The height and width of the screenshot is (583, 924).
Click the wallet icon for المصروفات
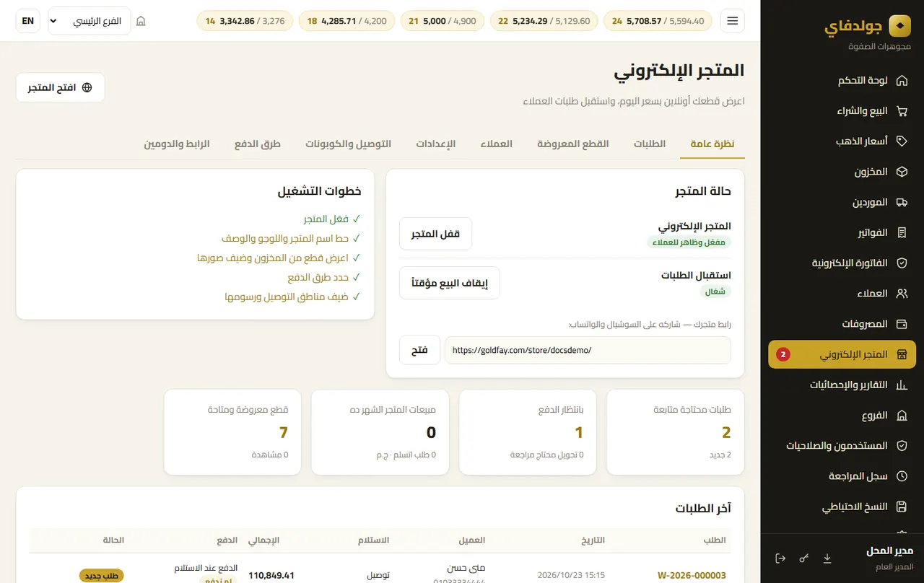click(x=902, y=324)
